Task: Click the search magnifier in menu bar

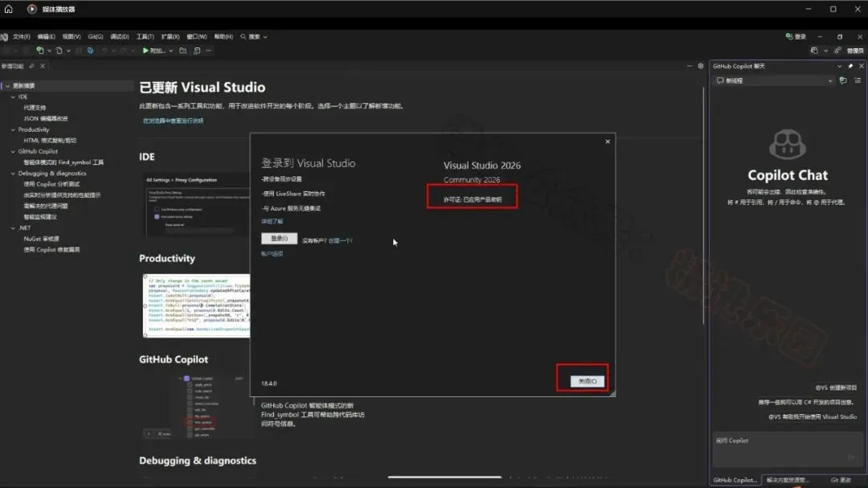Action: [x=243, y=36]
